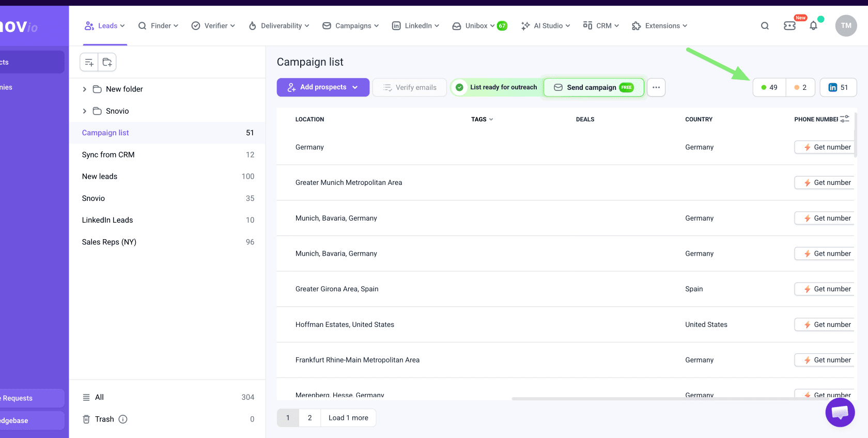The image size is (868, 438).
Task: Open the LinkedIn menu
Action: pos(415,26)
